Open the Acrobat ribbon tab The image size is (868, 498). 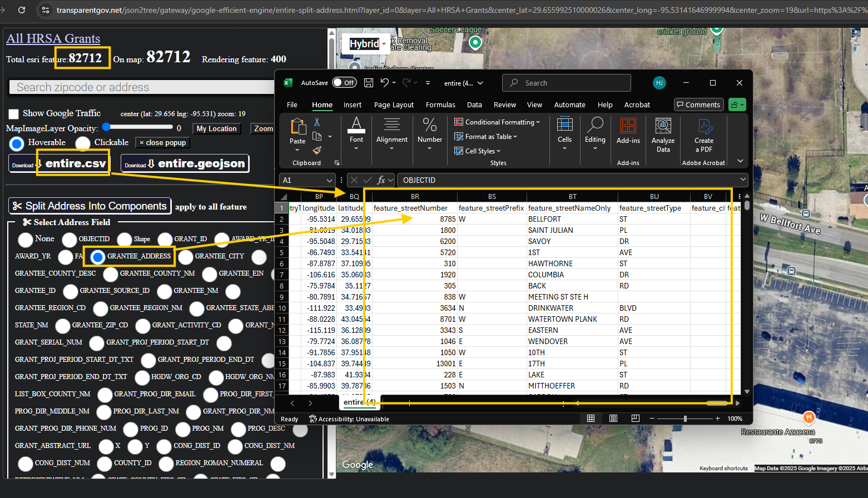click(637, 104)
